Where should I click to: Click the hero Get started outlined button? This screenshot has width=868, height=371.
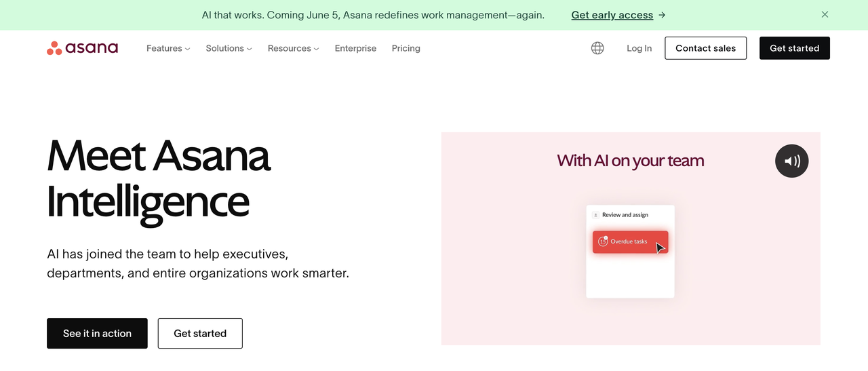pos(200,333)
